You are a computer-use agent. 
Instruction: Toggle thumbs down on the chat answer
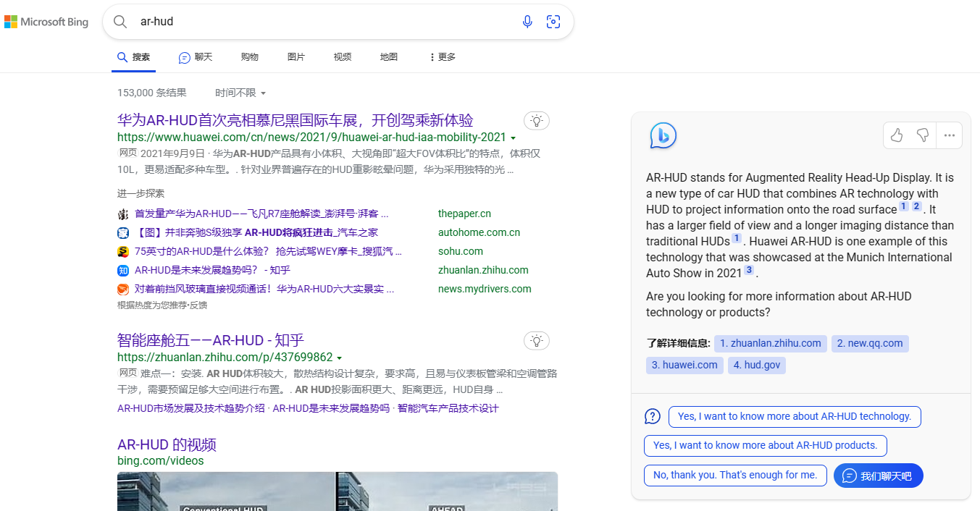(x=923, y=135)
